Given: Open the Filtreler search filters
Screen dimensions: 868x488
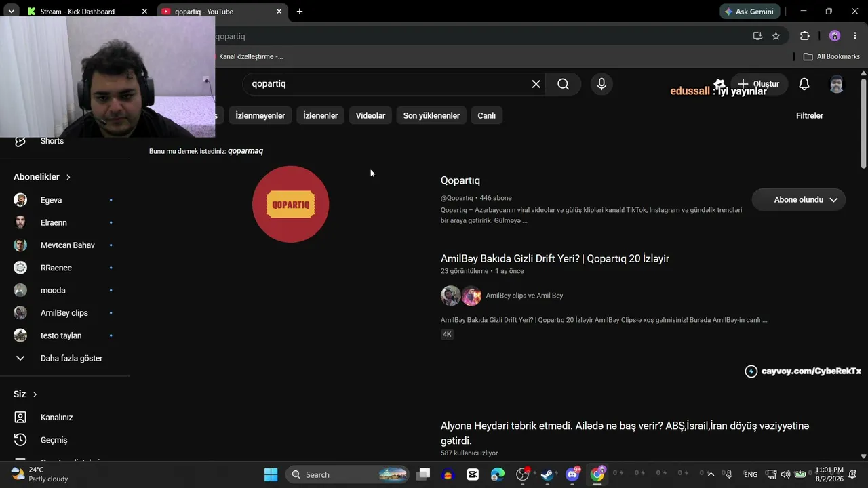Looking at the screenshot, I should coord(809,116).
